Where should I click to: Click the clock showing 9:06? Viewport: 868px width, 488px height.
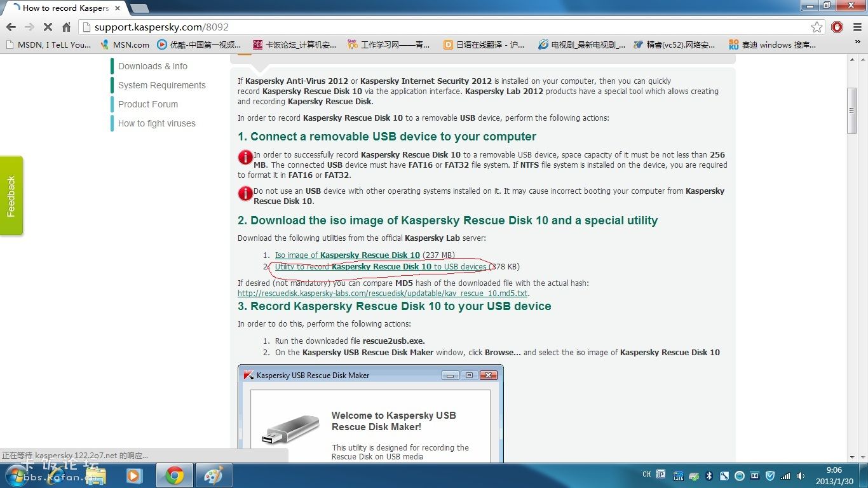pos(833,475)
